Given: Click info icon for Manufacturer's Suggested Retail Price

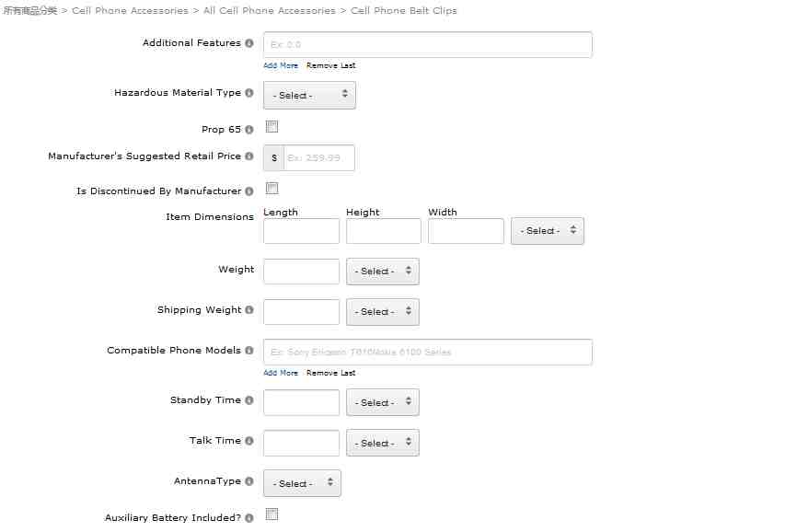Looking at the screenshot, I should click(249, 156).
